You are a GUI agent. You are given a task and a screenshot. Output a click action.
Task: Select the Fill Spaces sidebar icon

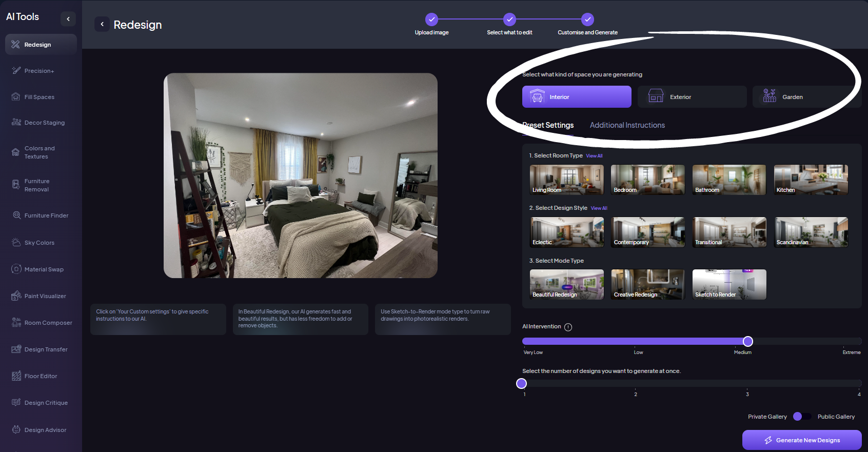(16, 97)
